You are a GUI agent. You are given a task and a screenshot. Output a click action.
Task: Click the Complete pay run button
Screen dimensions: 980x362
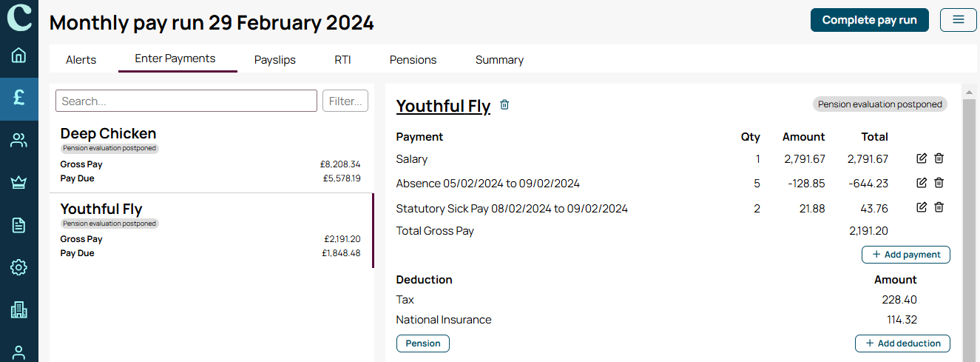coord(870,20)
